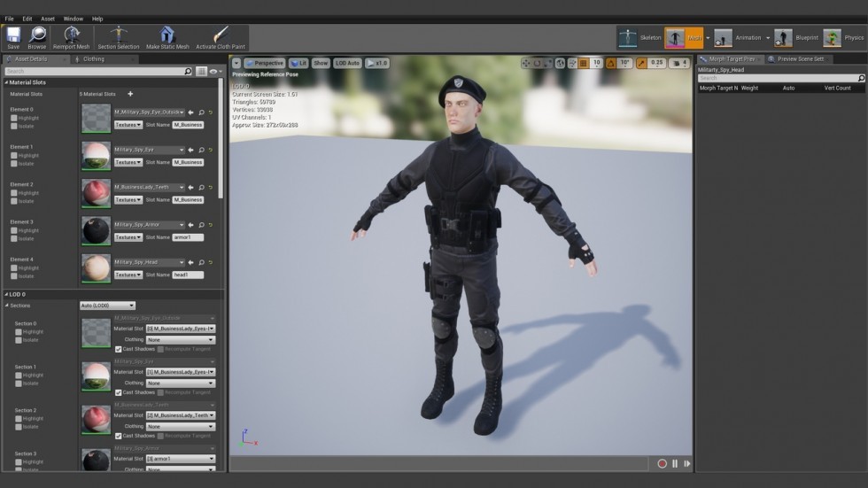Click the LOD Auto button
The height and width of the screenshot is (488, 868).
(x=347, y=63)
